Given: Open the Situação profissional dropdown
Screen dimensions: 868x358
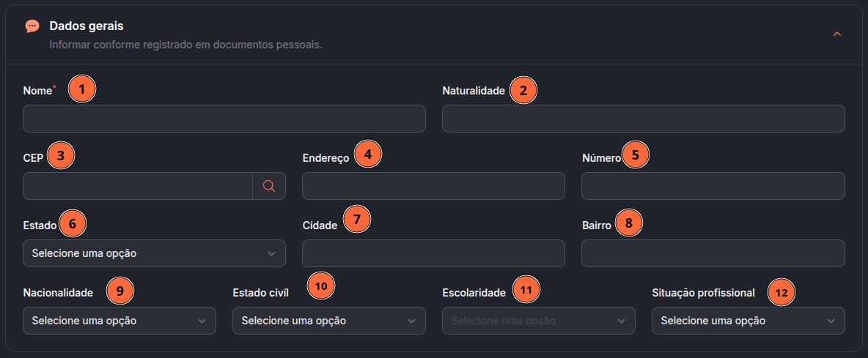Looking at the screenshot, I should point(749,321).
